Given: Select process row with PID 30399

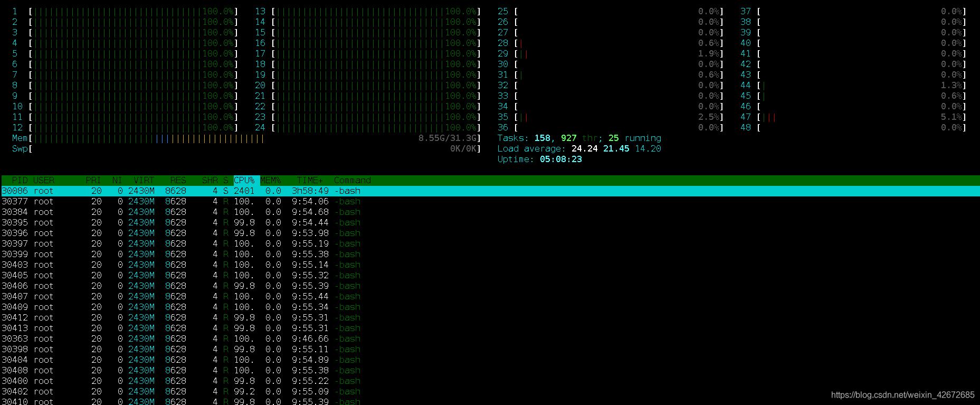Looking at the screenshot, I should 490,255.
